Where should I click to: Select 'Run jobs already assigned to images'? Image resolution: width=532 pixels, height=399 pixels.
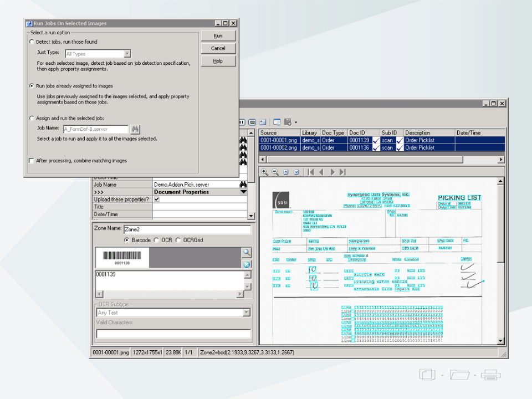[32, 86]
